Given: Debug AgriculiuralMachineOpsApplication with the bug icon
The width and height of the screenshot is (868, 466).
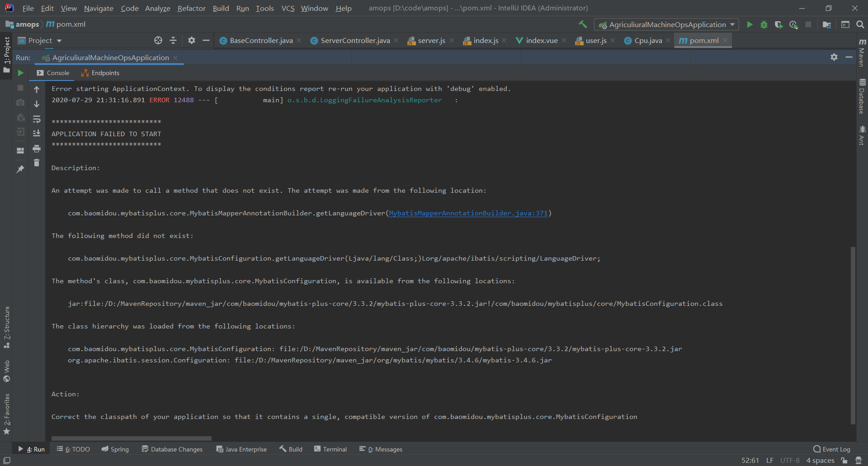Looking at the screenshot, I should tap(764, 24).
